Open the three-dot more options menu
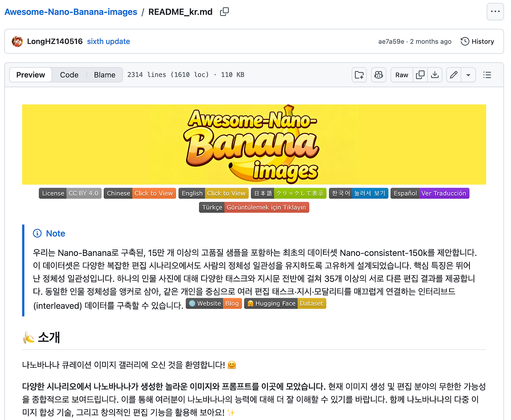Viewport: 511px width, 420px height. click(495, 12)
